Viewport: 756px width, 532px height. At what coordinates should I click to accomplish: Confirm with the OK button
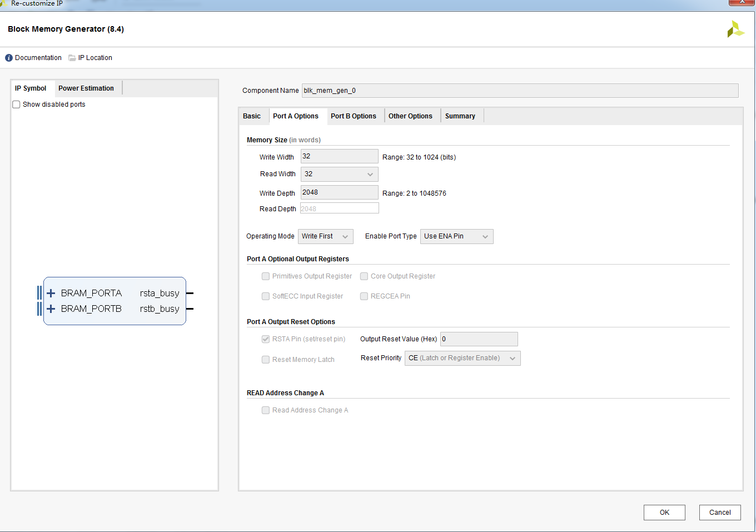click(664, 513)
